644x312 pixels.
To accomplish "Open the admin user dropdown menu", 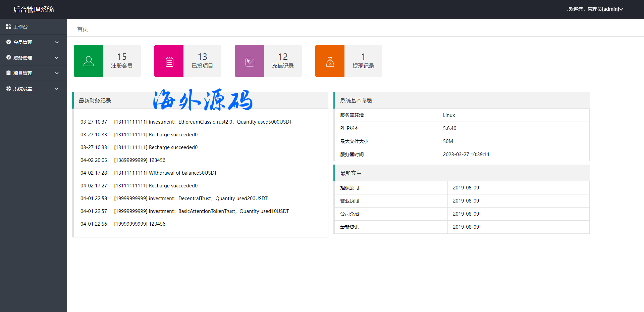I will click(596, 9).
